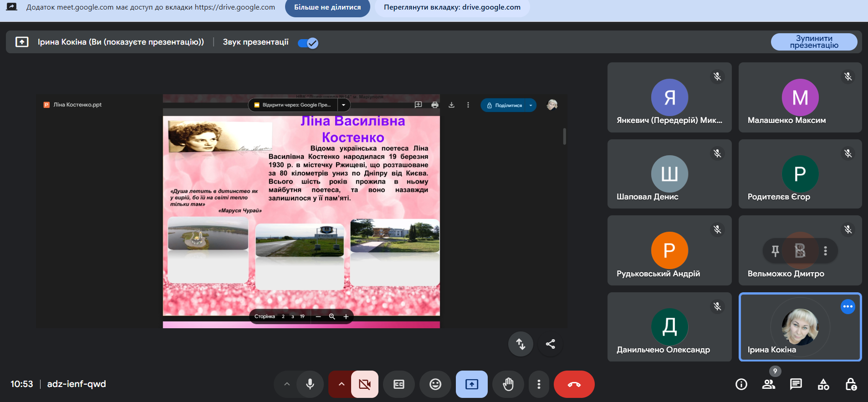Screen dimensions: 868x402
Task: Turn on the camera
Action: tap(364, 384)
